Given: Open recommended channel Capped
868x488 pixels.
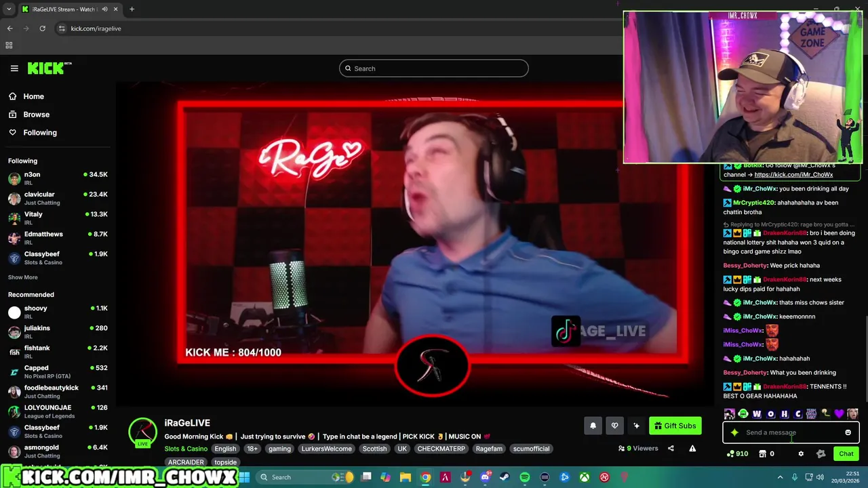Looking at the screenshot, I should click(58, 371).
